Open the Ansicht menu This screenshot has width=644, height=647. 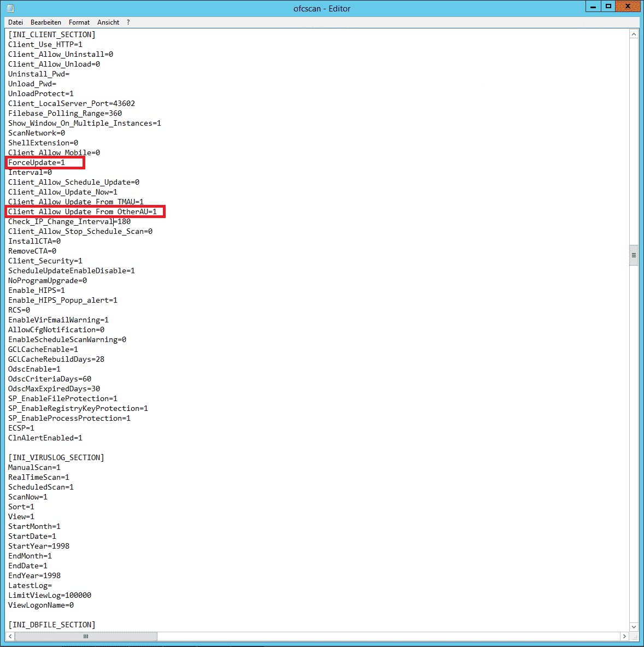click(108, 22)
